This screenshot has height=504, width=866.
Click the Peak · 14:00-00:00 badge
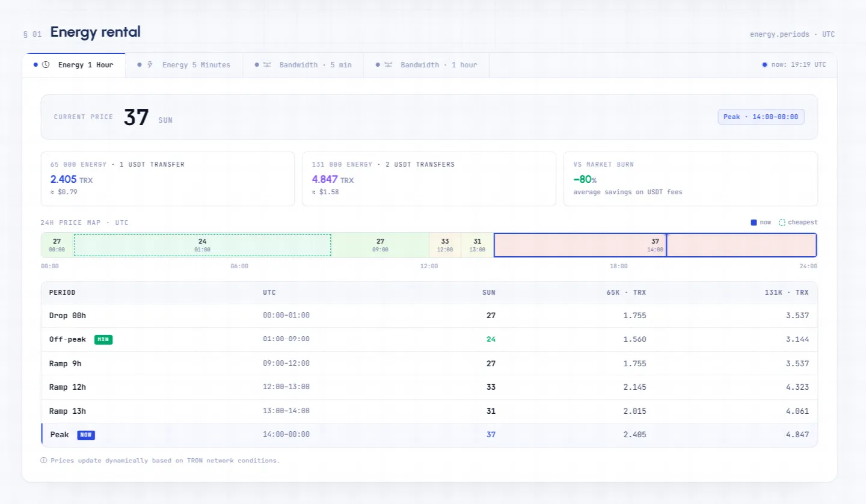point(761,117)
